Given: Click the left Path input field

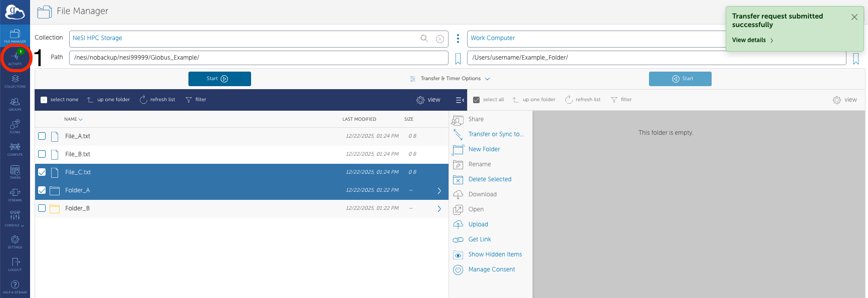Looking at the screenshot, I should 258,58.
